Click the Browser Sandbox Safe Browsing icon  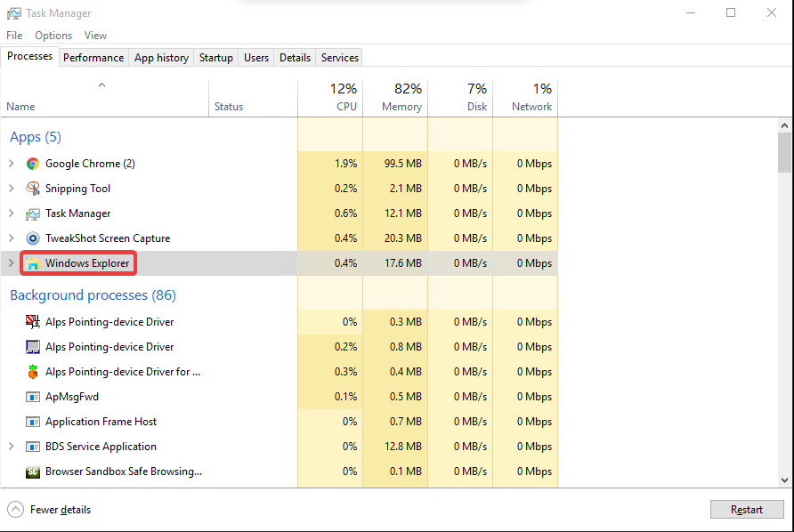(33, 472)
